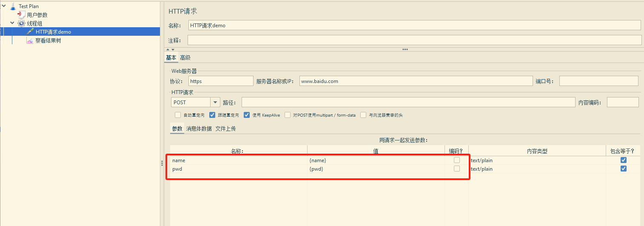The width and height of the screenshot is (644, 226).
Task: Open the 消息体数据 tab
Action: (x=199, y=129)
